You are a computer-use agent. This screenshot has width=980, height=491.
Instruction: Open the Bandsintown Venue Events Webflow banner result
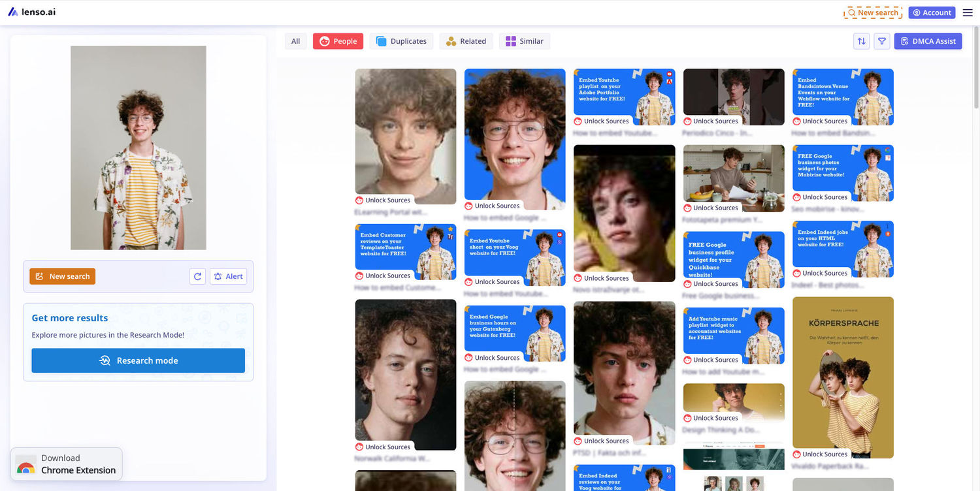pyautogui.click(x=843, y=97)
